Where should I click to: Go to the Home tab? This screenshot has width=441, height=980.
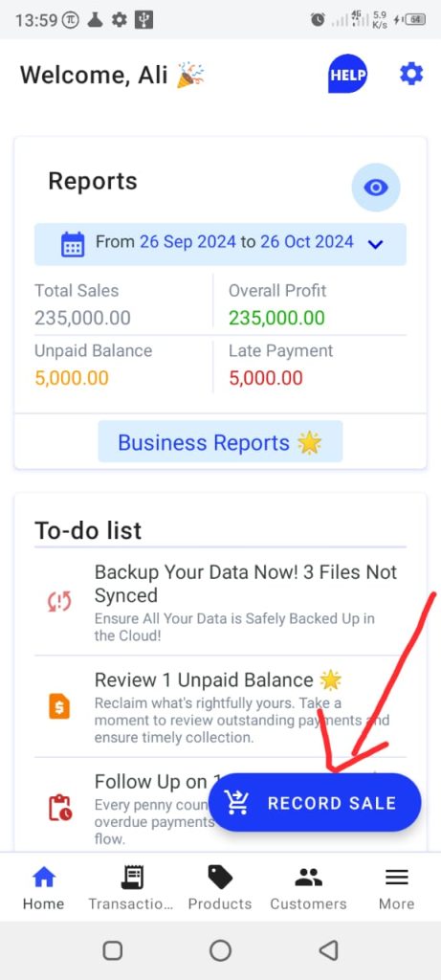pyautogui.click(x=44, y=888)
